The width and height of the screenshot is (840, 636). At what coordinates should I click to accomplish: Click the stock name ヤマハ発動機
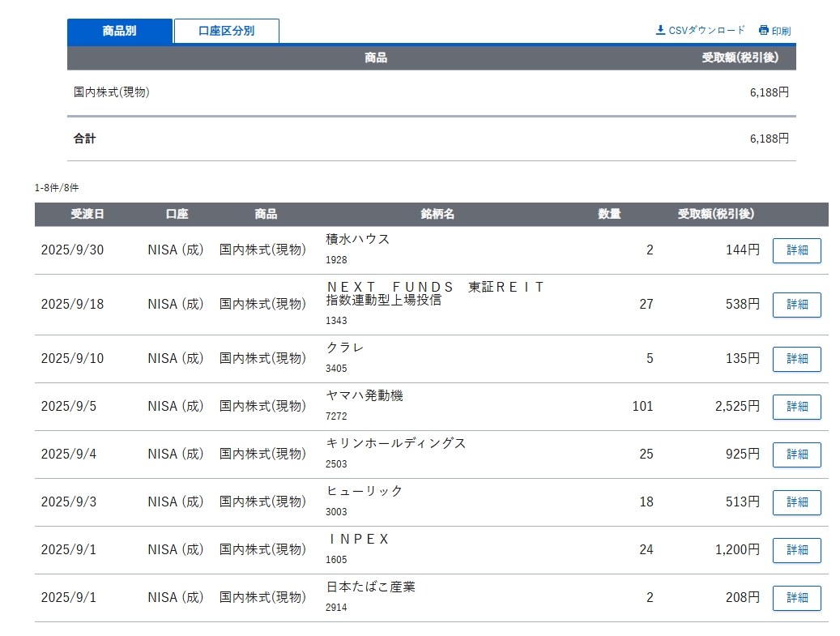point(365,395)
